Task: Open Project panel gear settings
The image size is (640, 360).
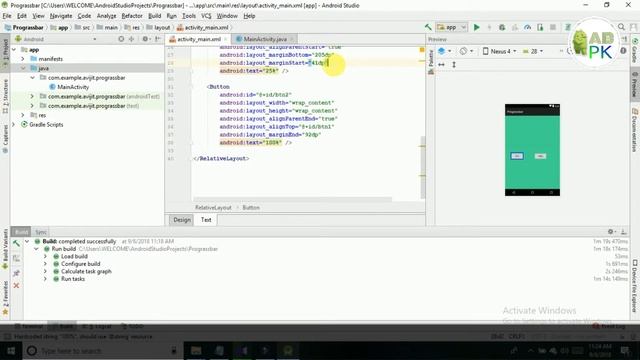Action: (x=145, y=39)
